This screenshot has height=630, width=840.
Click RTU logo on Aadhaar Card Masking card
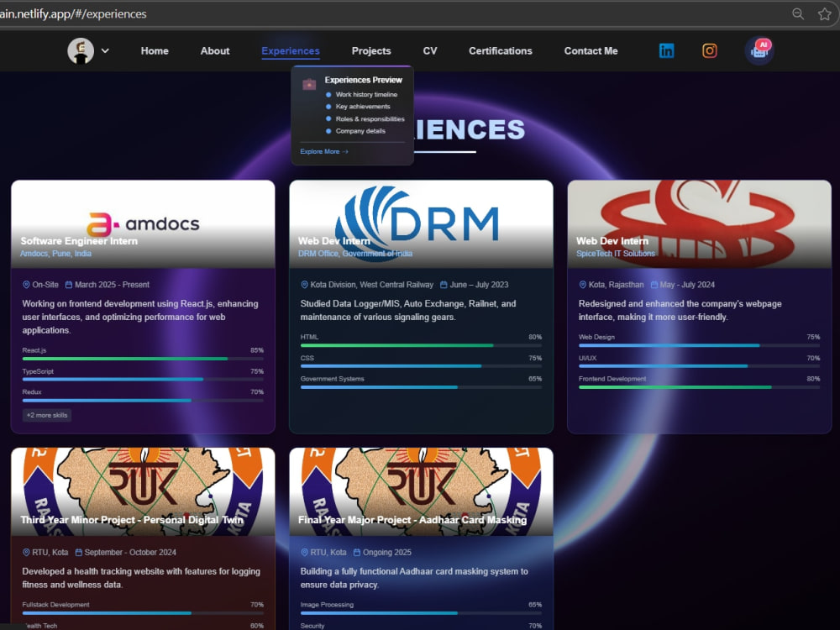coord(421,491)
